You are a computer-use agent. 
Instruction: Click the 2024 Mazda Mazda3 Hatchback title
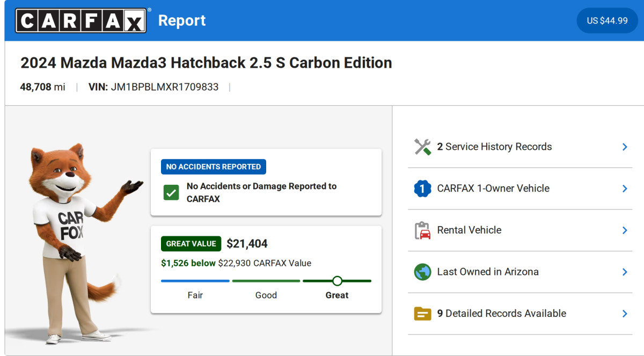[x=206, y=63]
